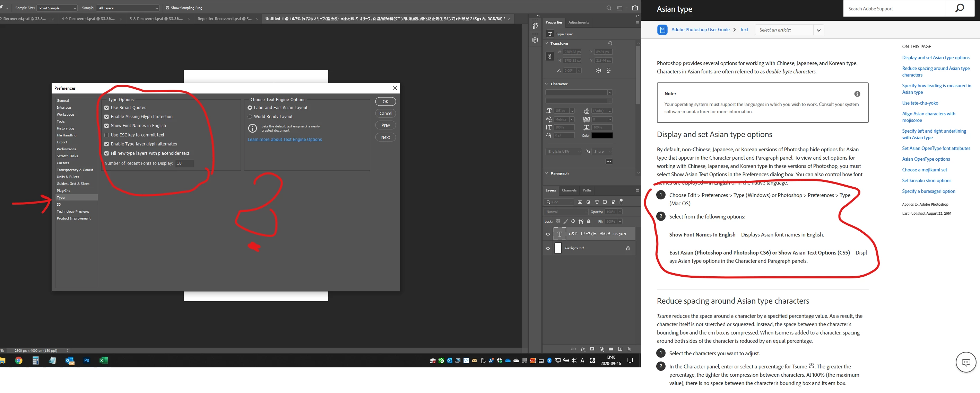The image size is (980, 393).
Task: Click the Search magnifier in options bar
Action: tap(609, 8)
